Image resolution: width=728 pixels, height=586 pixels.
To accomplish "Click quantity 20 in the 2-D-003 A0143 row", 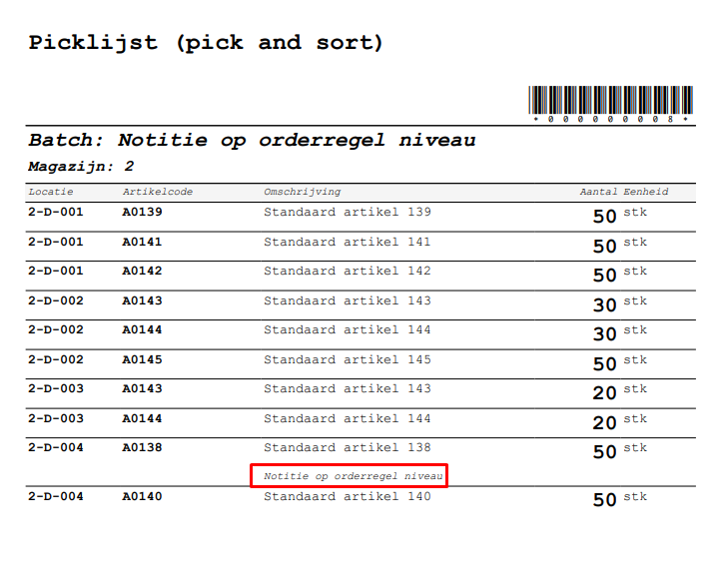I will pos(604,393).
